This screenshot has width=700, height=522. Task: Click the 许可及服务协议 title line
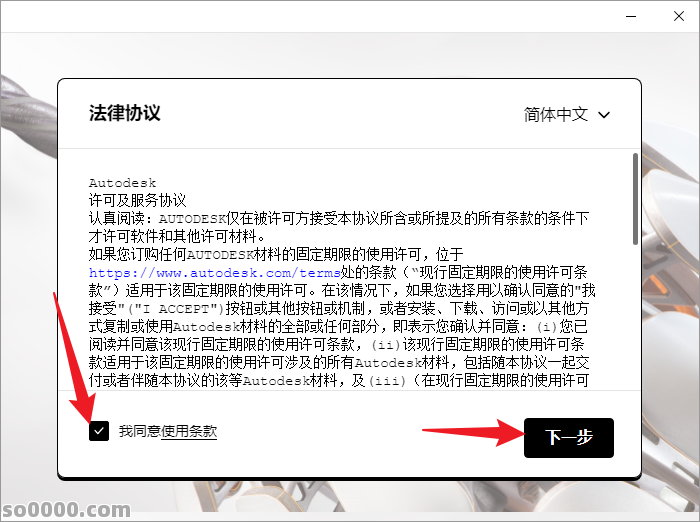(138, 200)
